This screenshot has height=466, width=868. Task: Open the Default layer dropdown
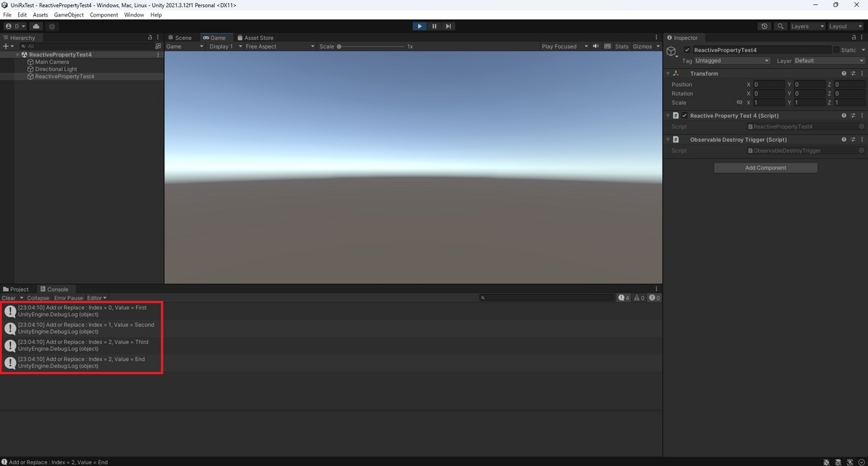tap(828, 61)
